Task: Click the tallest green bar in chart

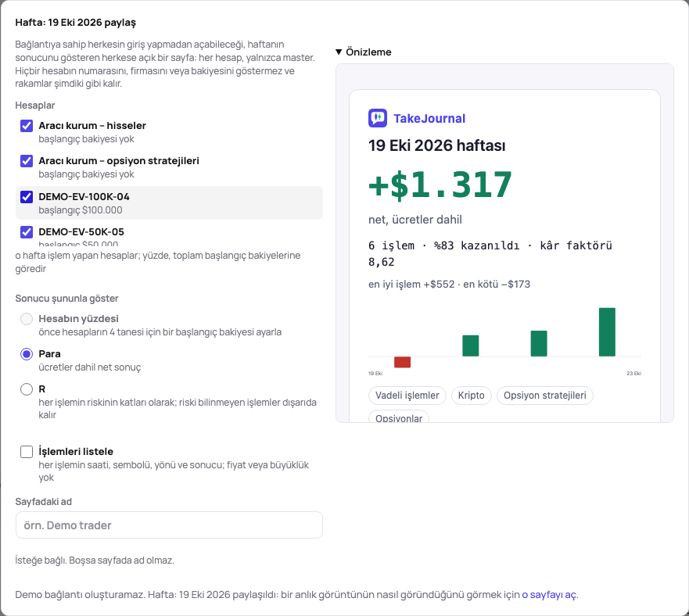Action: (x=607, y=332)
